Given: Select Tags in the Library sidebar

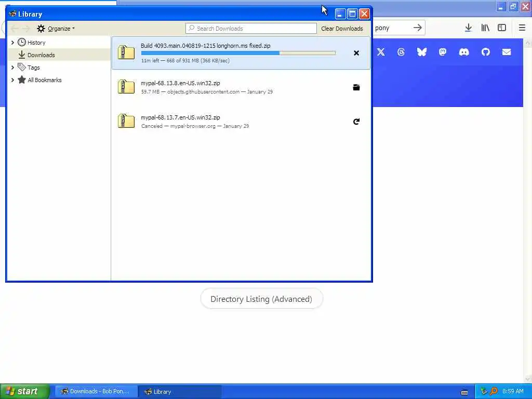Looking at the screenshot, I should 34,68.
